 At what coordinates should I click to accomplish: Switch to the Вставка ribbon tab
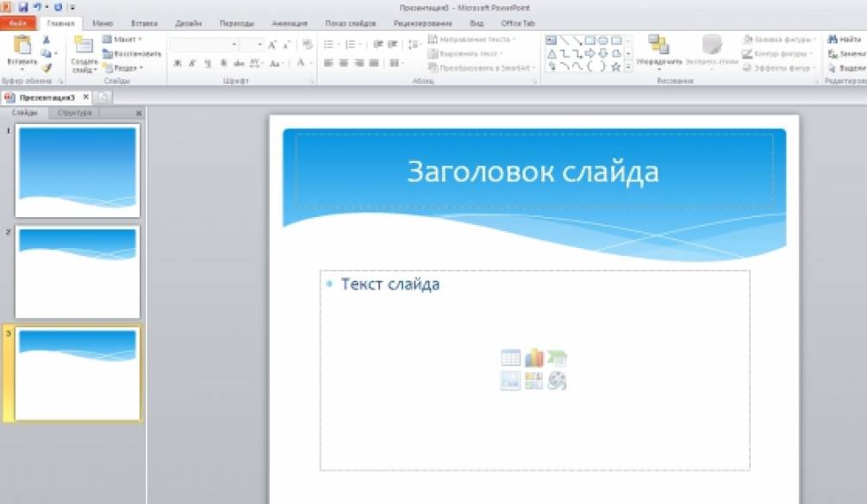(x=144, y=23)
